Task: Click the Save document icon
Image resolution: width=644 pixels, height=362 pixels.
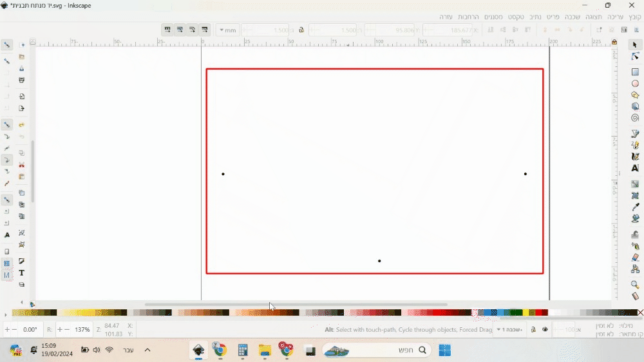Action: (x=22, y=68)
